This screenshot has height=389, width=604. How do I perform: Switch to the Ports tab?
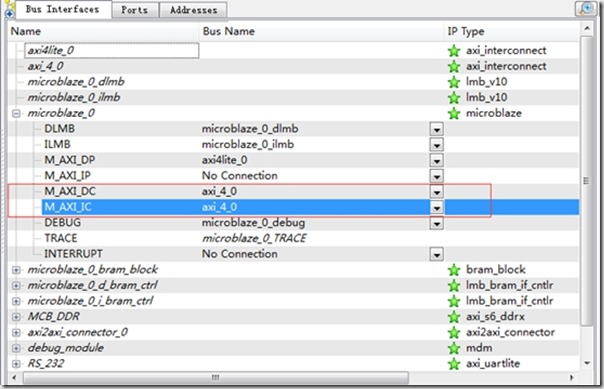tap(135, 10)
